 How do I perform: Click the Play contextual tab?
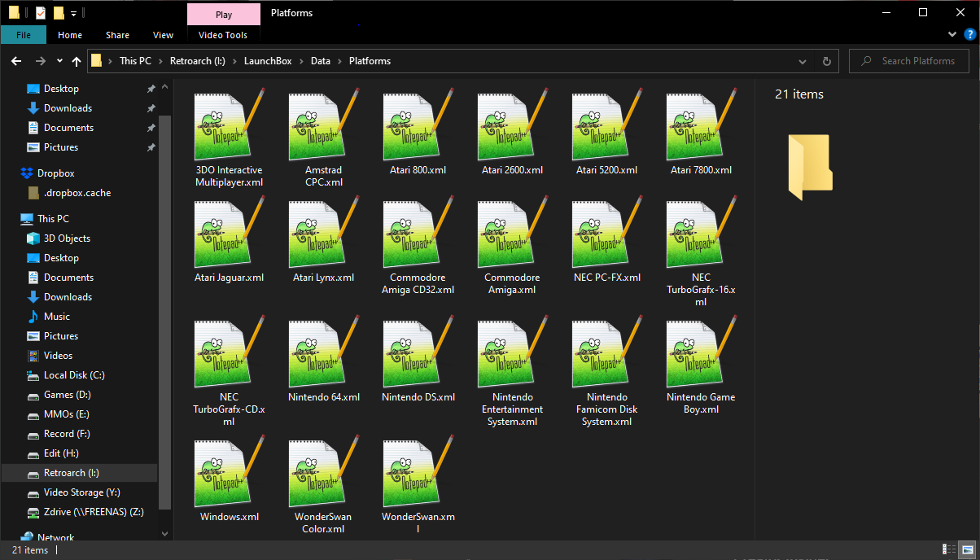(224, 14)
